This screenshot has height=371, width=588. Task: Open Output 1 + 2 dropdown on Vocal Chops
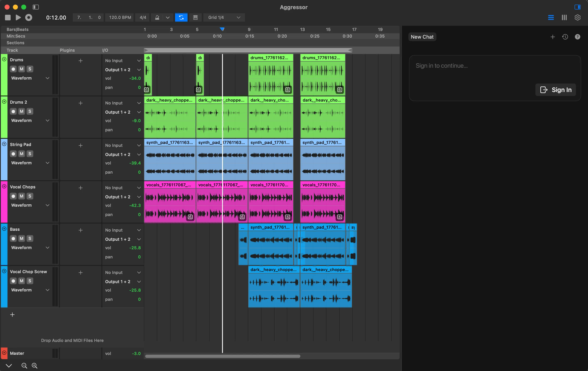(123, 197)
